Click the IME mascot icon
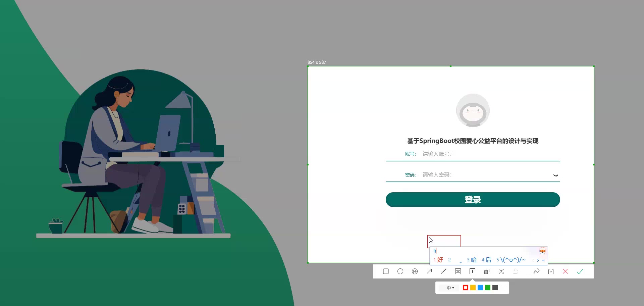This screenshot has height=306, width=644. click(542, 251)
